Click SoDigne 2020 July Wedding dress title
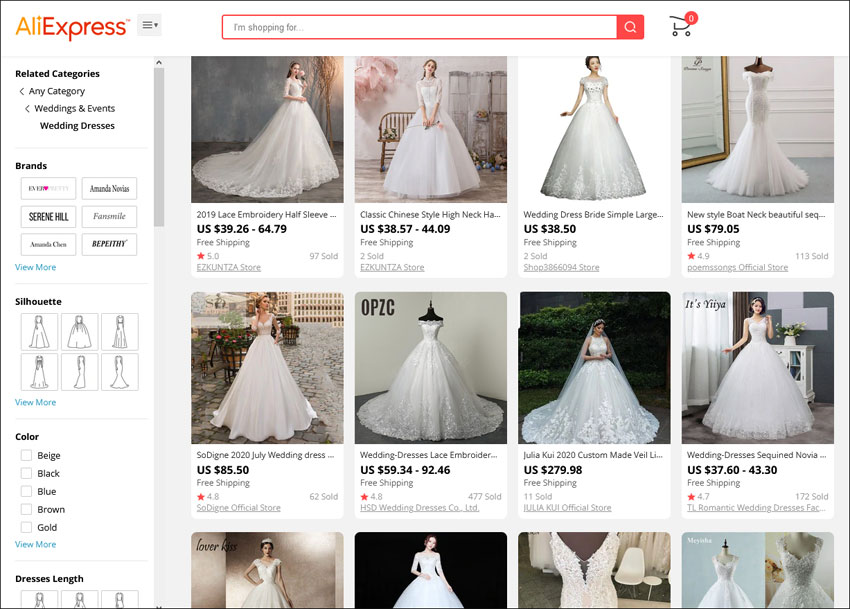The image size is (850, 609). [265, 455]
